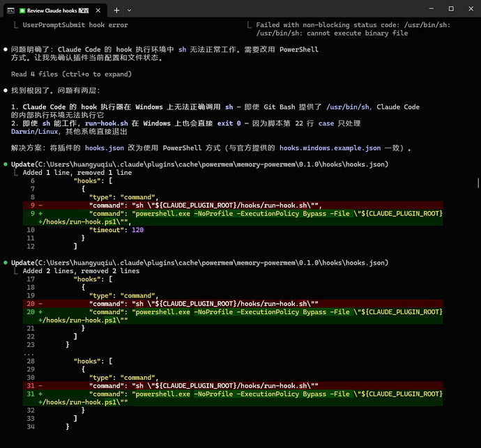Screen dimensions: 481x448
Task: Click the vertical scrollbar thumb
Action: (x=478, y=183)
